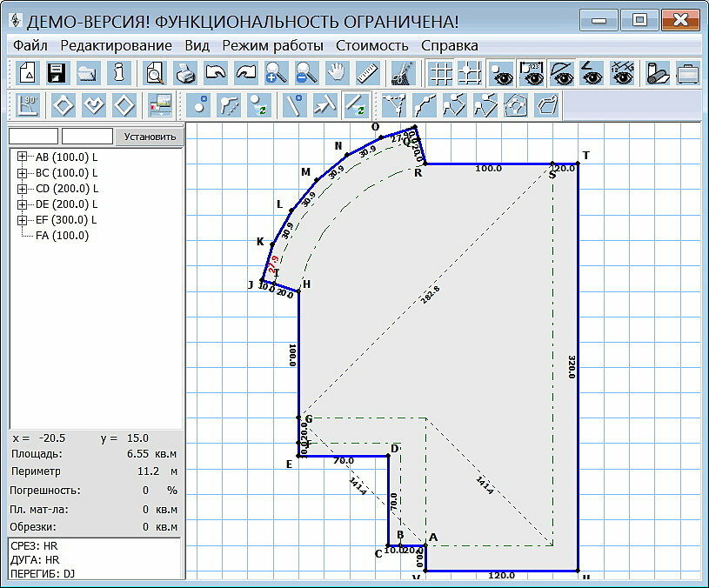Expand the EF (300.0) L tree node
Screen dimensions: 709x588
tap(21, 220)
